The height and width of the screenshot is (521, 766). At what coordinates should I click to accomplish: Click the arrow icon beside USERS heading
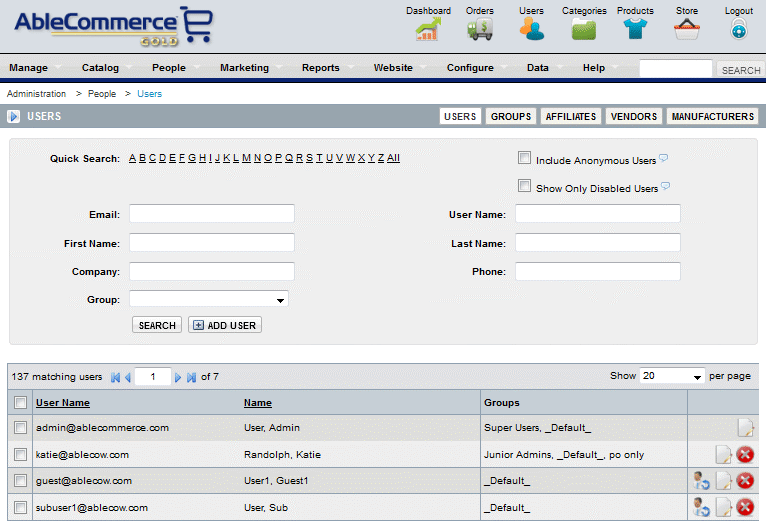tap(14, 116)
